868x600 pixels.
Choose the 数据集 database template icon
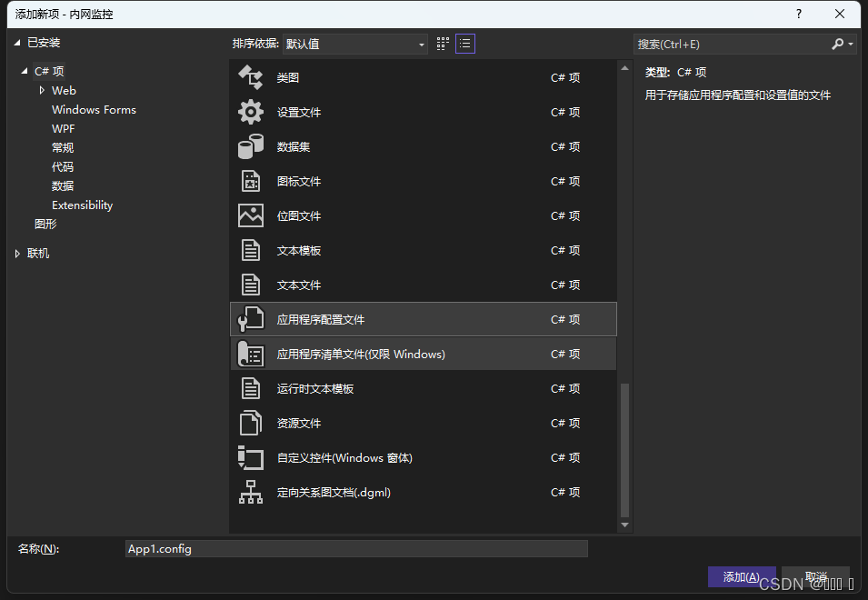252,146
